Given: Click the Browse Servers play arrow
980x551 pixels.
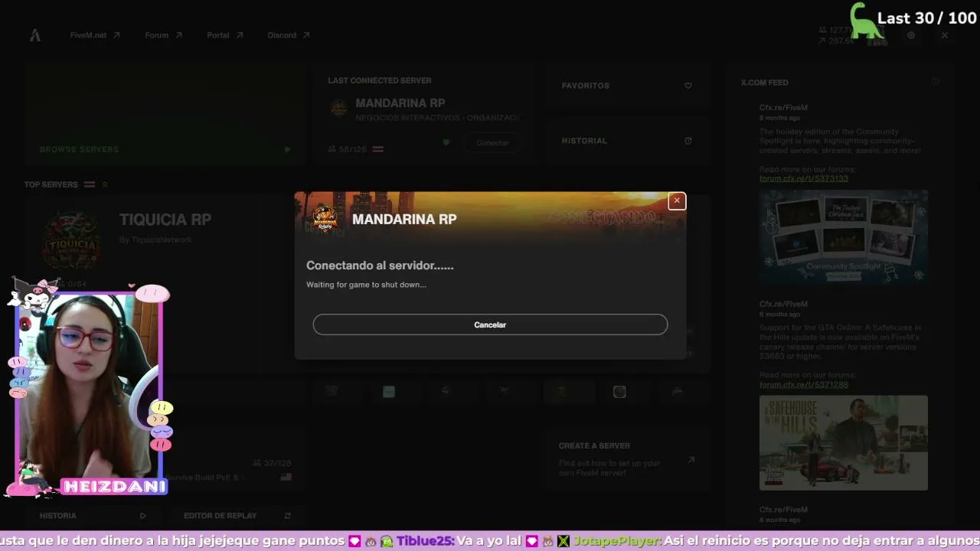Looking at the screenshot, I should (x=288, y=149).
